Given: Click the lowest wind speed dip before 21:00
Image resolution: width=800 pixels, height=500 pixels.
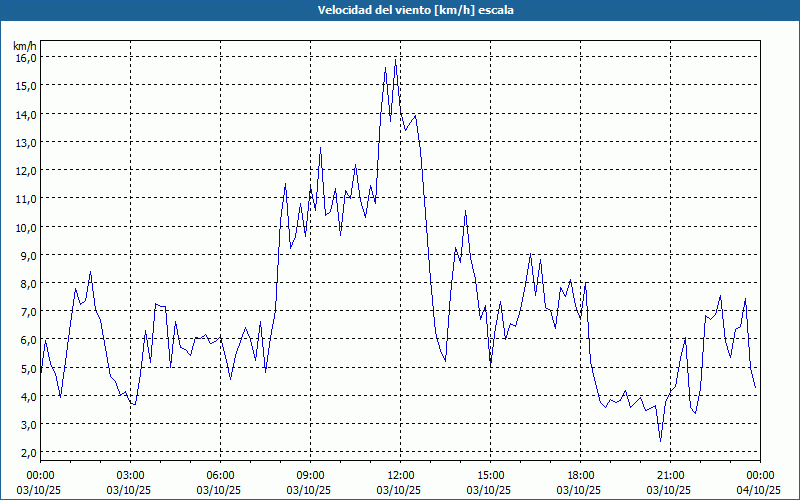Looking at the screenshot, I should [660, 439].
